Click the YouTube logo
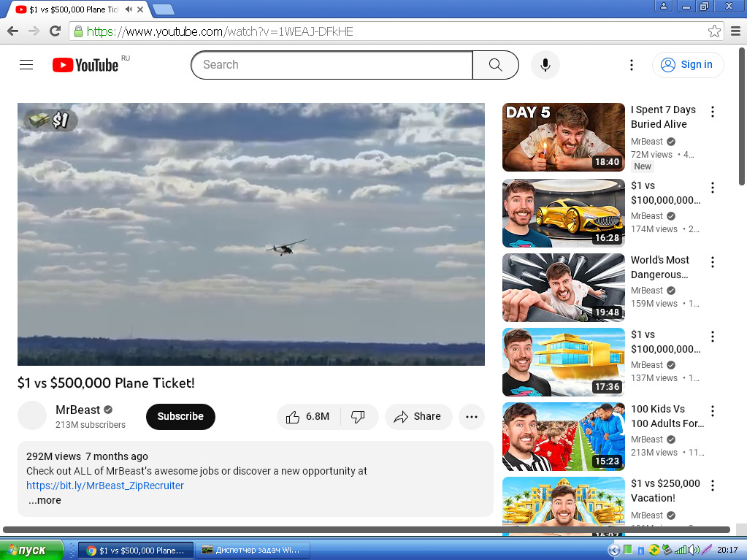The width and height of the screenshot is (747, 560). (85, 65)
